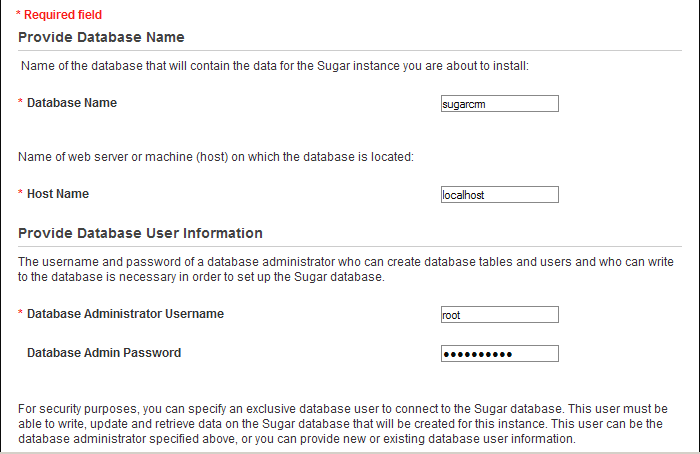The height and width of the screenshot is (454, 700).
Task: Click the red 'Required field' notice
Action: coord(59,15)
